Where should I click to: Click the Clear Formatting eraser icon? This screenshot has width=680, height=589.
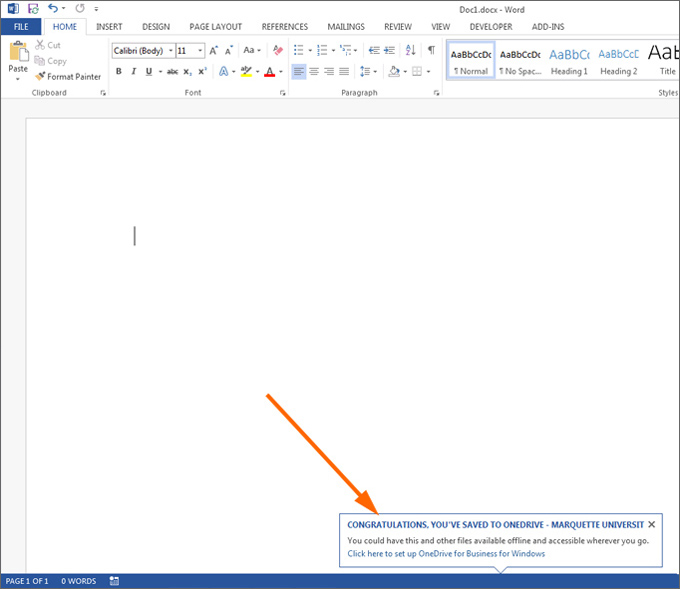point(278,50)
